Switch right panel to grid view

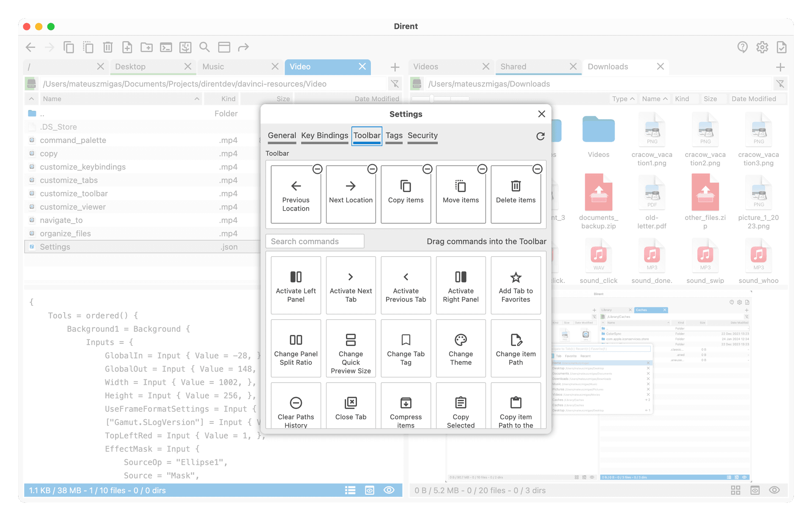click(x=735, y=490)
